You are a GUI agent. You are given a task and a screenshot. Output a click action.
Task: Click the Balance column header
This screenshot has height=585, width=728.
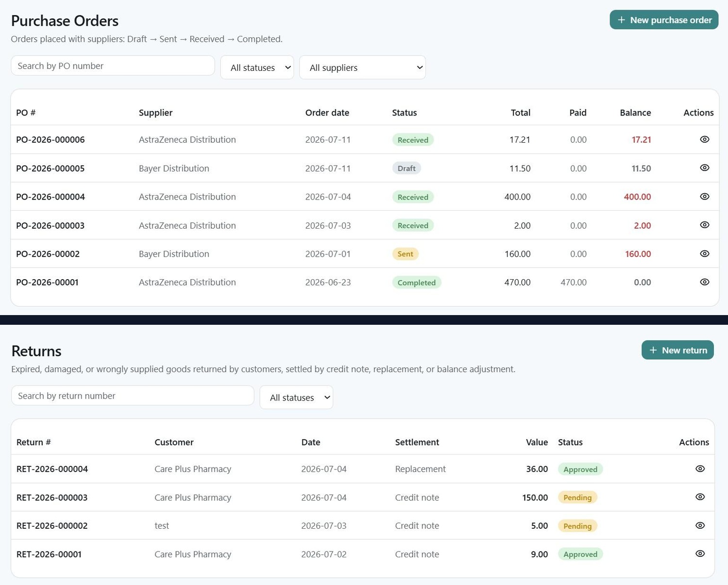635,113
